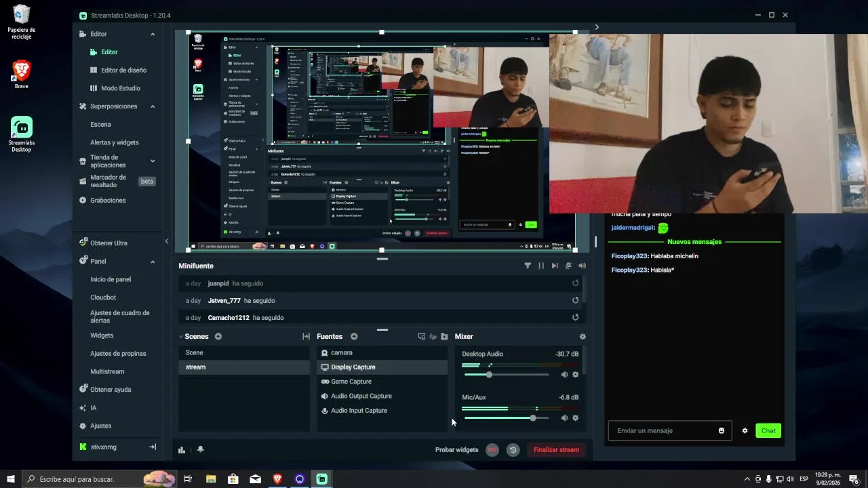Open Alertas y widgets in sidebar

point(114,142)
